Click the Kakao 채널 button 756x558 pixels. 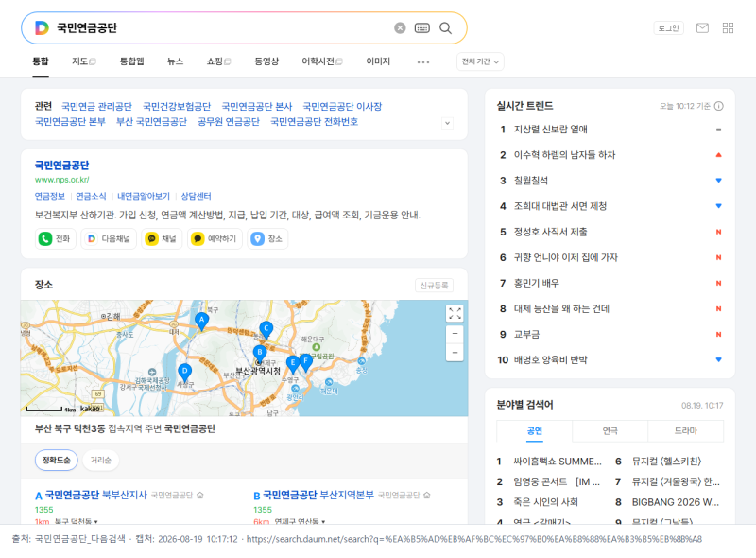(162, 239)
